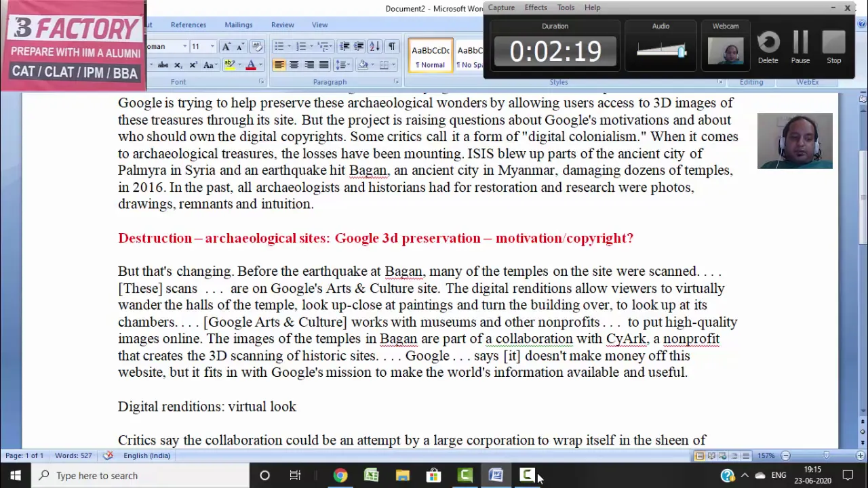
Task: Click the recorder's Delete button
Action: [x=768, y=47]
